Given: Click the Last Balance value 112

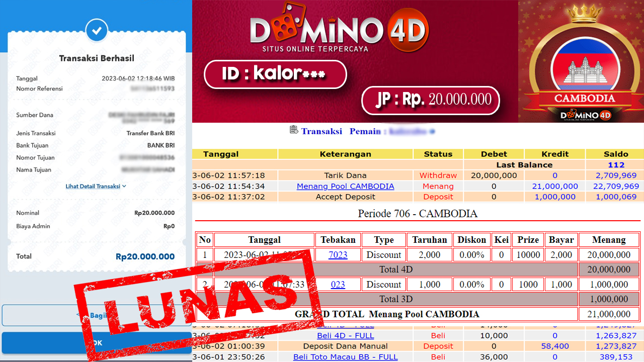Looking at the screenshot, I should [x=616, y=165].
